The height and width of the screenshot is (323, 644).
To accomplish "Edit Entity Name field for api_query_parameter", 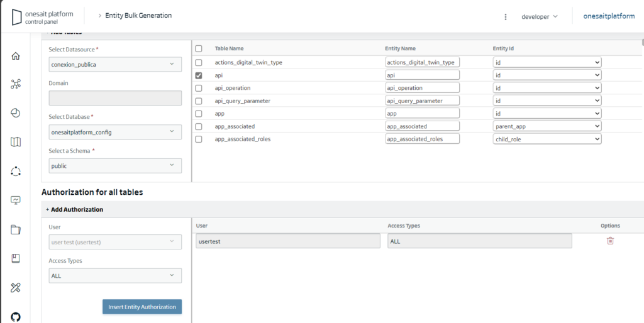I will coord(422,101).
